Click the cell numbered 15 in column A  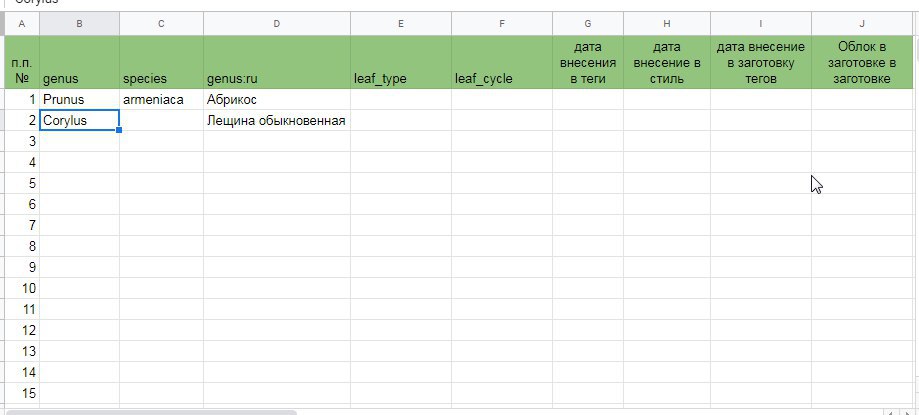22,393
